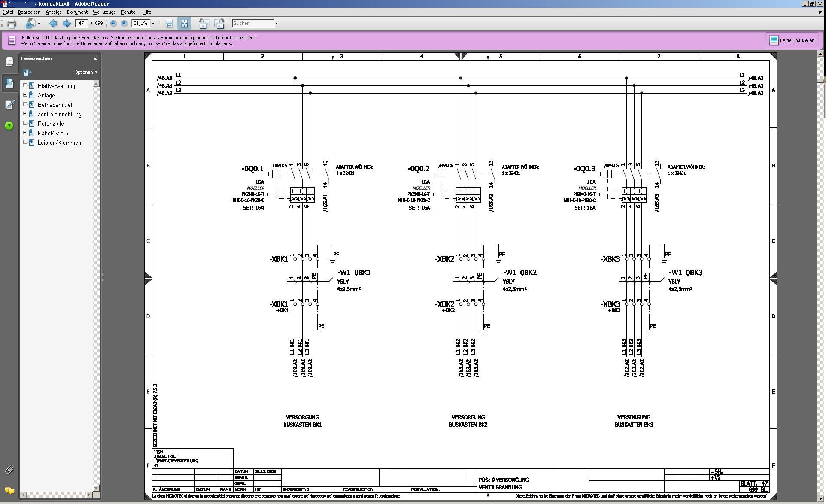Select Blattverwaltung bookmark
Viewport: 826px width, 504px height.
coord(56,86)
